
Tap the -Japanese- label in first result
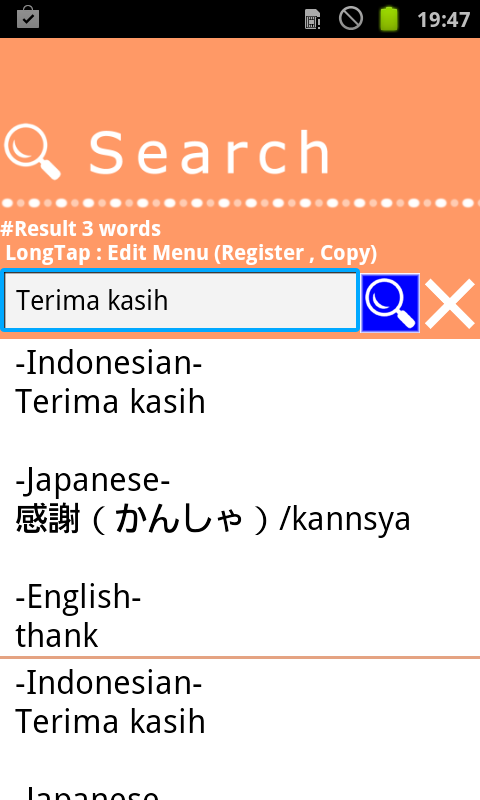[x=93, y=481]
